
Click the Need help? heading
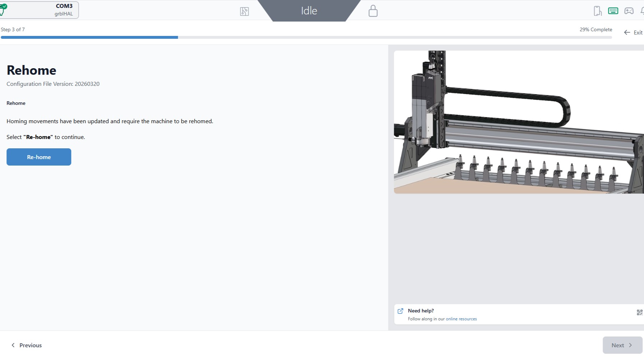pyautogui.click(x=421, y=311)
